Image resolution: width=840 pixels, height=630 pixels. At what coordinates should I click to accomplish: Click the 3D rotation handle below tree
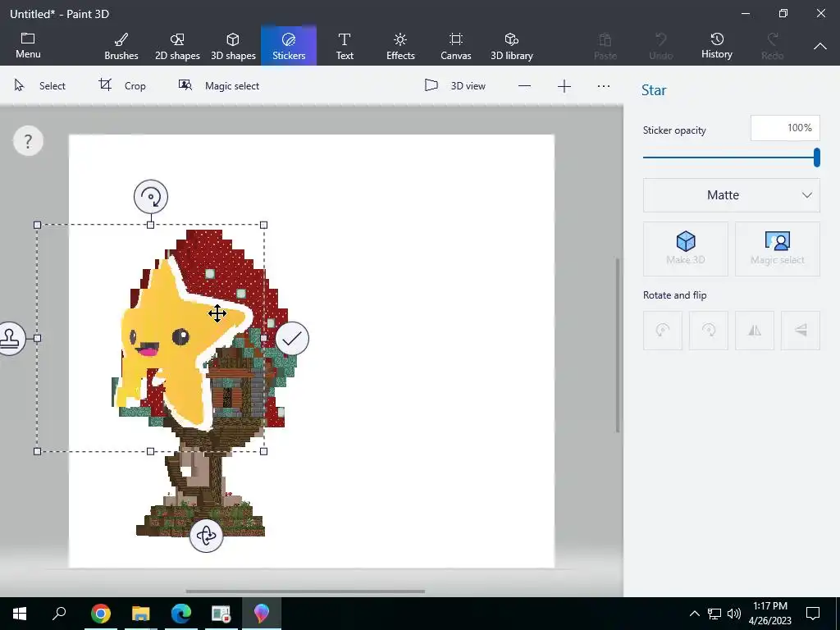pyautogui.click(x=206, y=535)
